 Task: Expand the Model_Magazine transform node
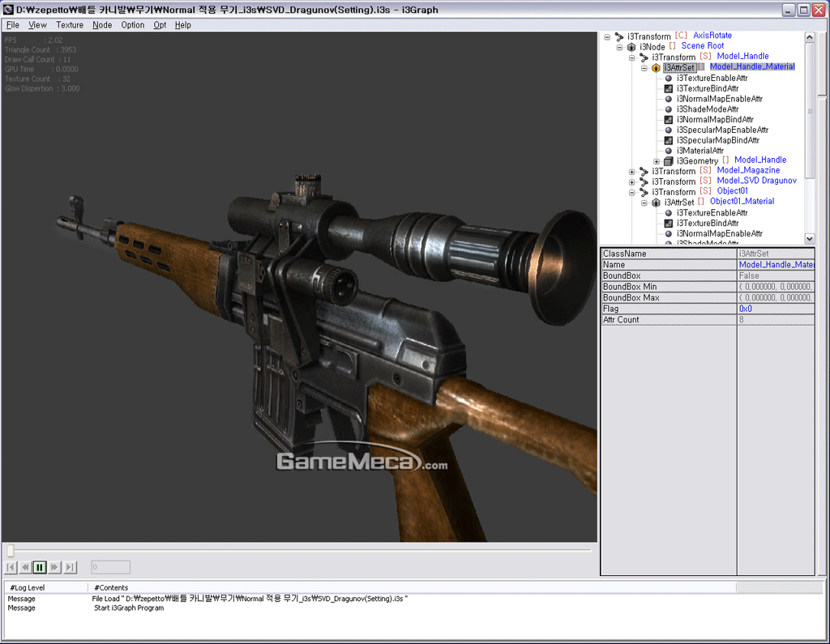click(x=631, y=171)
